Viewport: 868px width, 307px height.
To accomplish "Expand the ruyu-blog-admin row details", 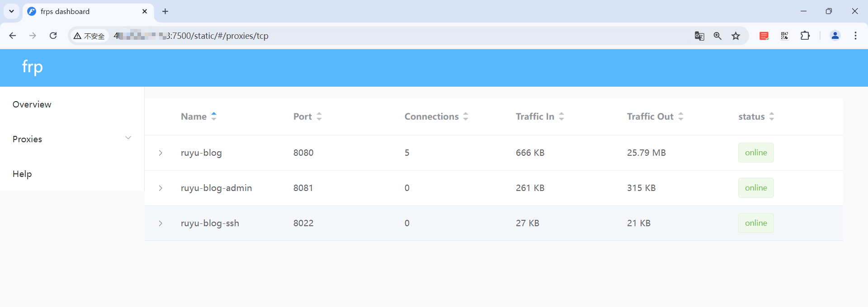I will click(x=160, y=188).
